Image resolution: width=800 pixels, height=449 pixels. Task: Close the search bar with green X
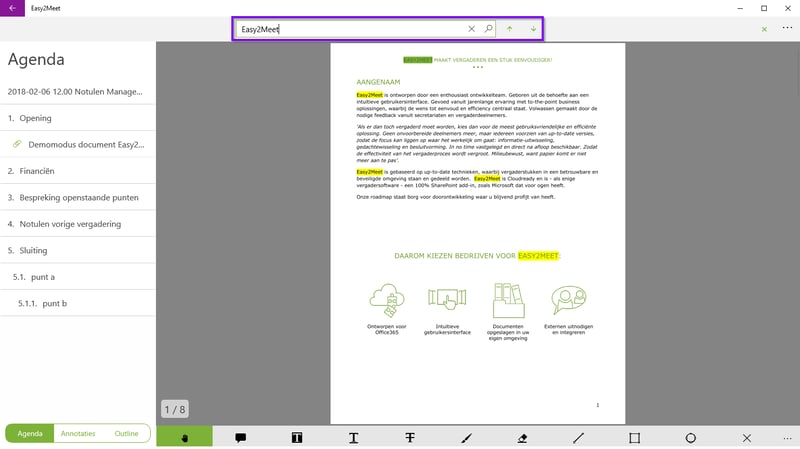pyautogui.click(x=764, y=29)
